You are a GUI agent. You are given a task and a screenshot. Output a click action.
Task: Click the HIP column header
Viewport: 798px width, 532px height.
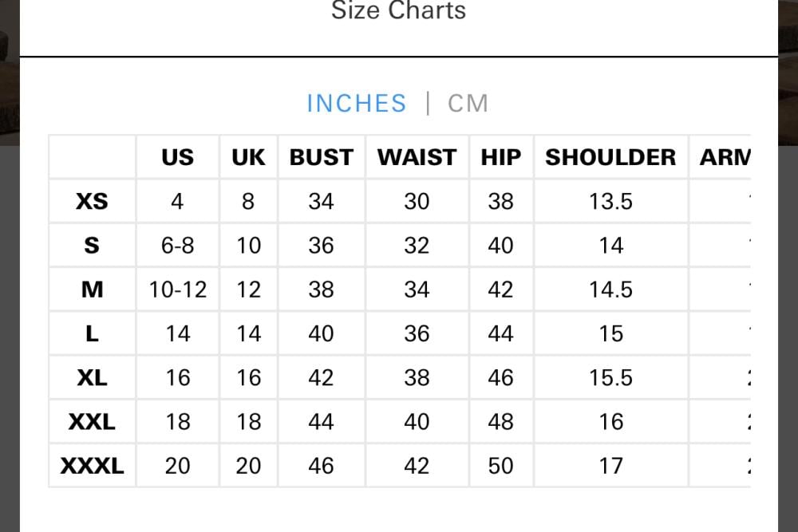(x=500, y=157)
